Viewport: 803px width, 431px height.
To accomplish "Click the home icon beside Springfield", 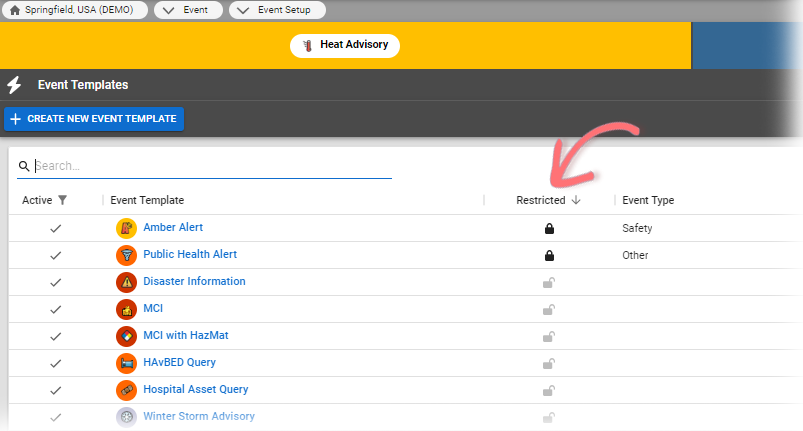I will tap(15, 10).
